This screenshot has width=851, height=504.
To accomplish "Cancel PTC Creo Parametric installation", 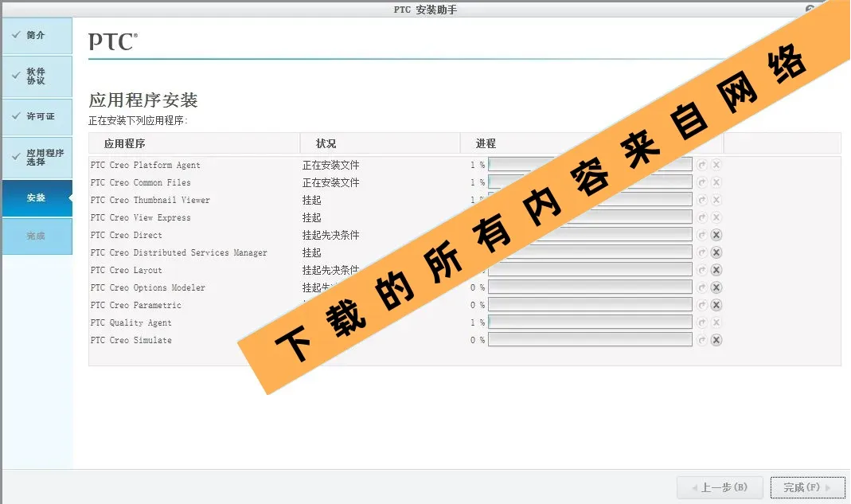I will [x=716, y=305].
